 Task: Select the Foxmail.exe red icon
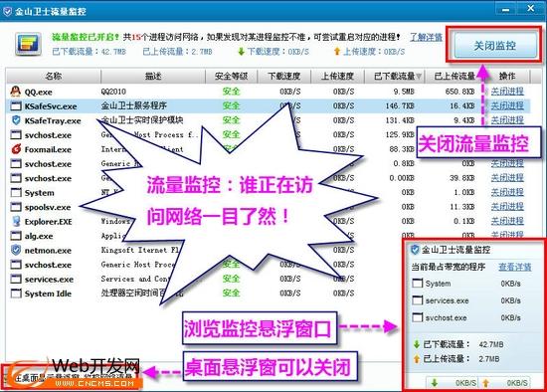[16, 149]
